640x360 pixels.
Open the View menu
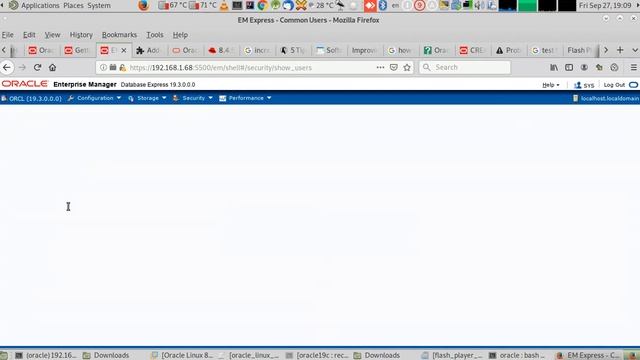pyautogui.click(x=52, y=35)
